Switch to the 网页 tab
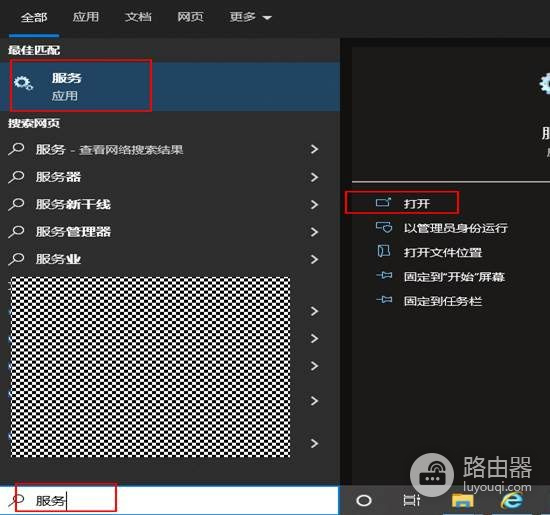 point(190,17)
